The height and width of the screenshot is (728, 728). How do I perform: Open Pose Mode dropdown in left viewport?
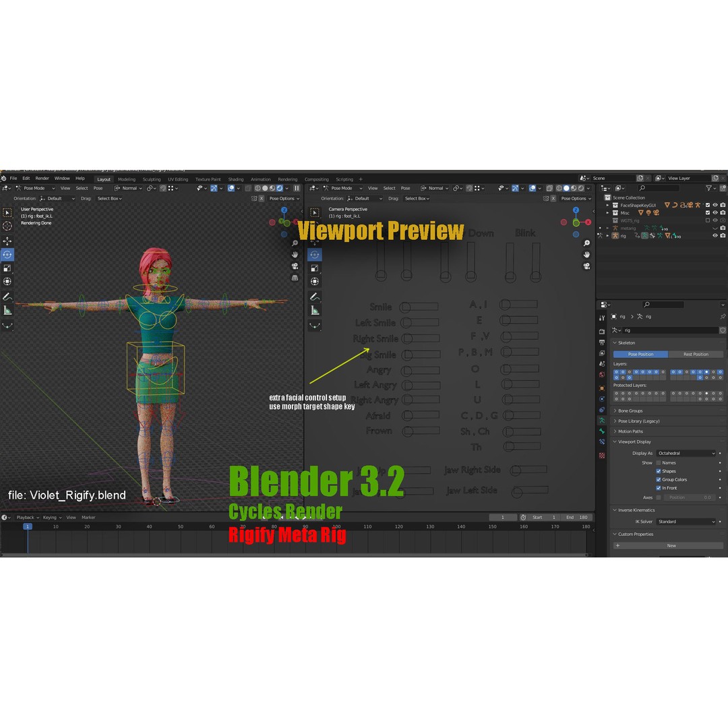[x=35, y=188]
